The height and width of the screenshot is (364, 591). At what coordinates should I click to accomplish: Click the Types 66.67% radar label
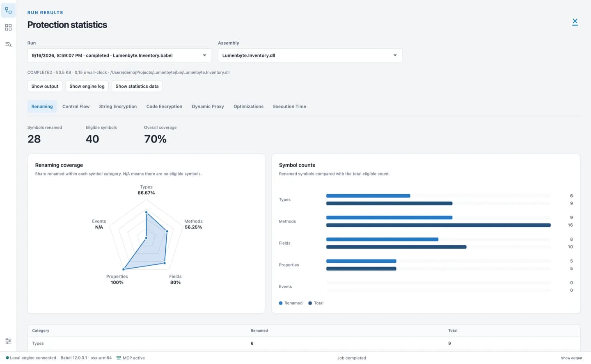tap(146, 190)
